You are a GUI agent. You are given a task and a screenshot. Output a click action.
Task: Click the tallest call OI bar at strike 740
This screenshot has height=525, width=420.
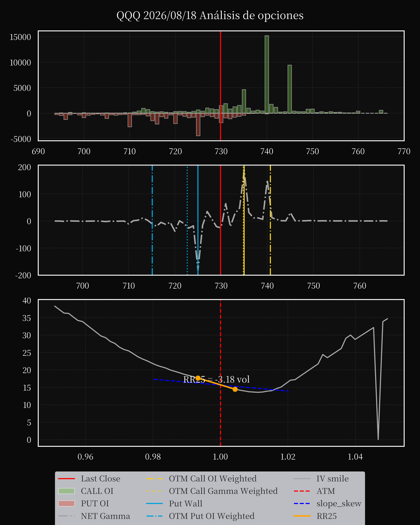(x=267, y=75)
